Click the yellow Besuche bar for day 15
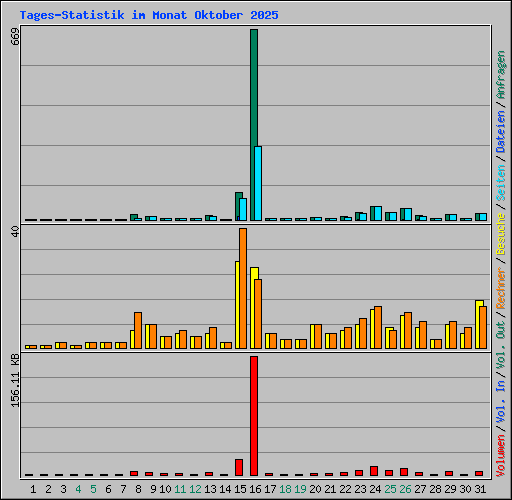The image size is (512, 500). [237, 305]
